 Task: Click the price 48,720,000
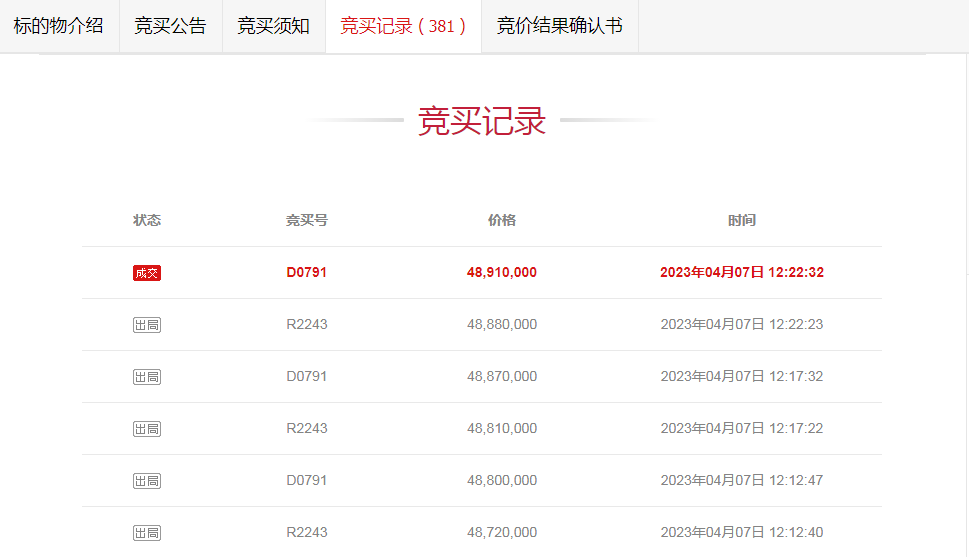[502, 532]
